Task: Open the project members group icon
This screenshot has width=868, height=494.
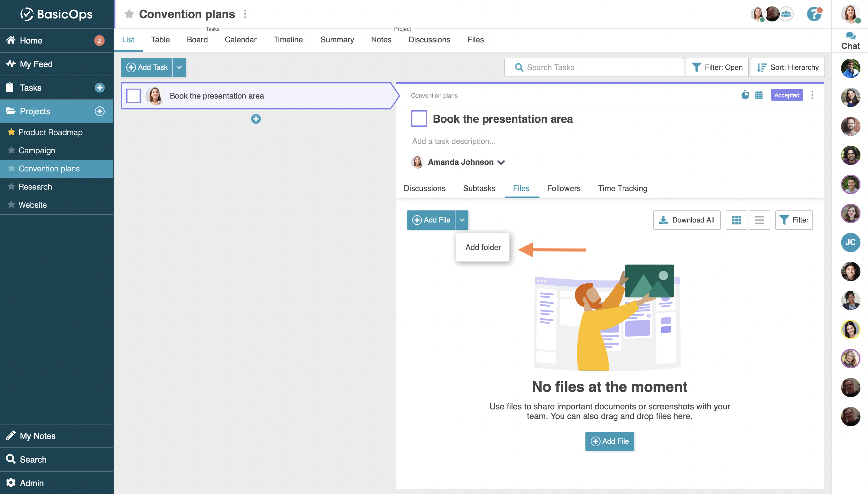Action: pos(786,14)
